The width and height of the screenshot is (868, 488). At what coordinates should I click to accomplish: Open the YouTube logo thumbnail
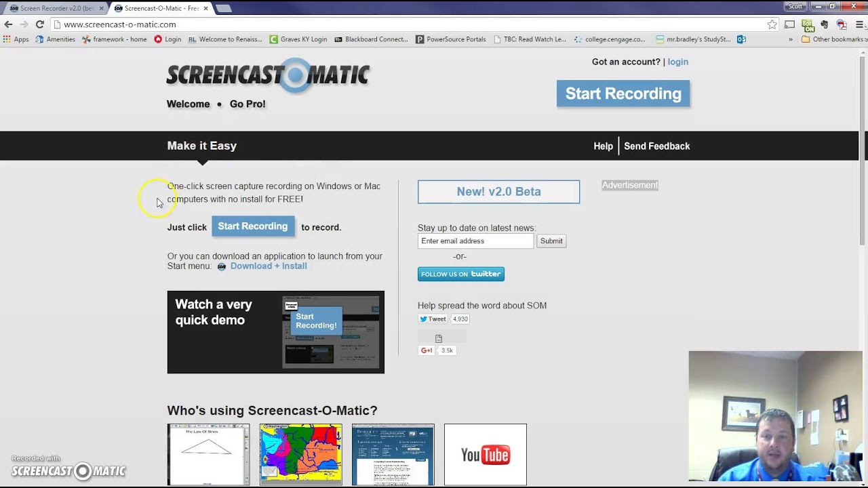coord(486,455)
